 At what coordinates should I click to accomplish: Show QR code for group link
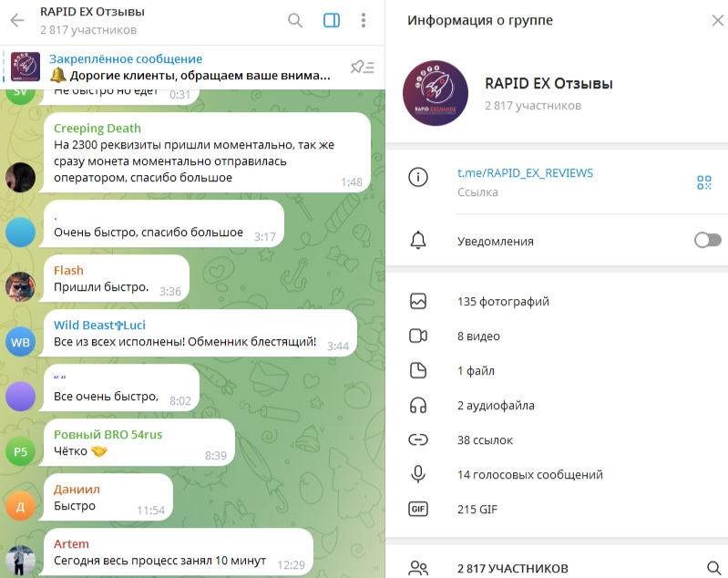pyautogui.click(x=704, y=182)
